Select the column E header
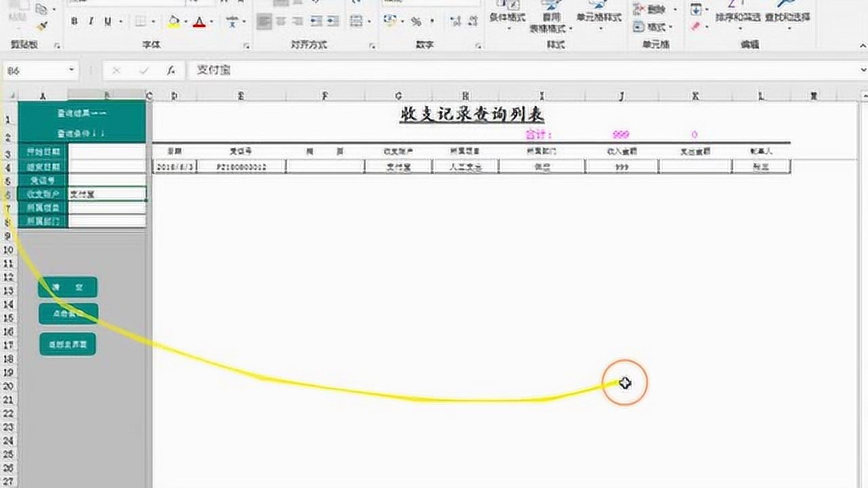 coord(241,96)
